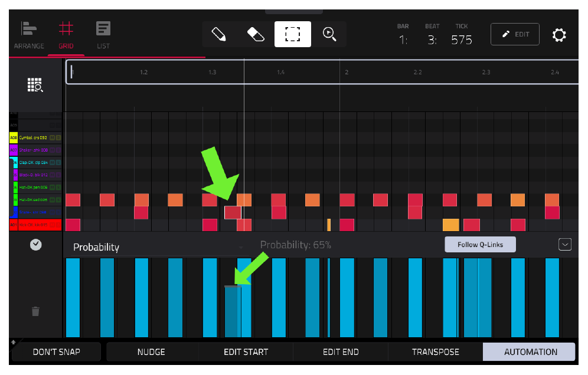Click the bar 2 marker on the ruler
588x375 pixels.
pos(347,72)
